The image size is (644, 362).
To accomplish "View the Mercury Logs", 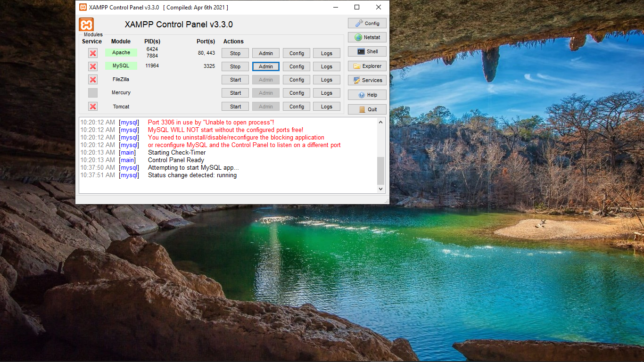I will (327, 93).
